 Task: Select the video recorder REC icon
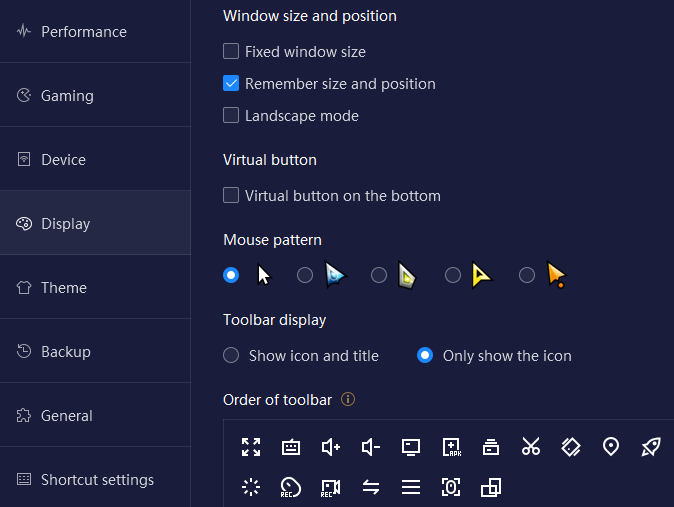(331, 488)
